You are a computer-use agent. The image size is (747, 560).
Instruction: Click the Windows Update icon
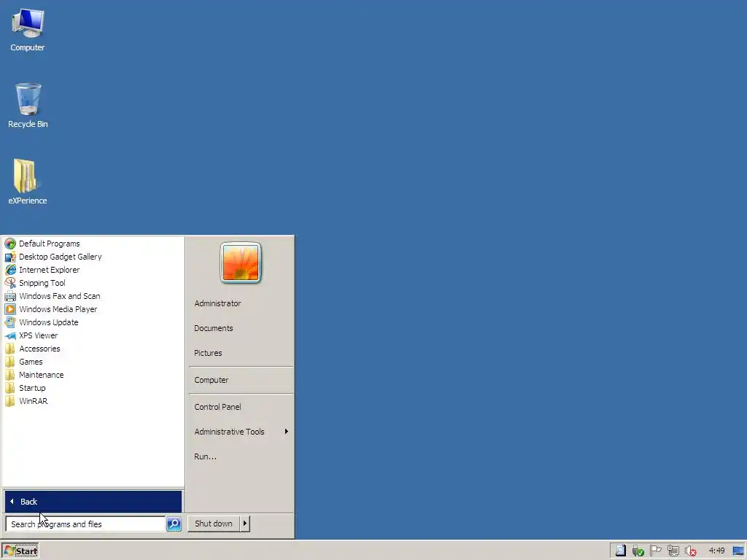[10, 322]
